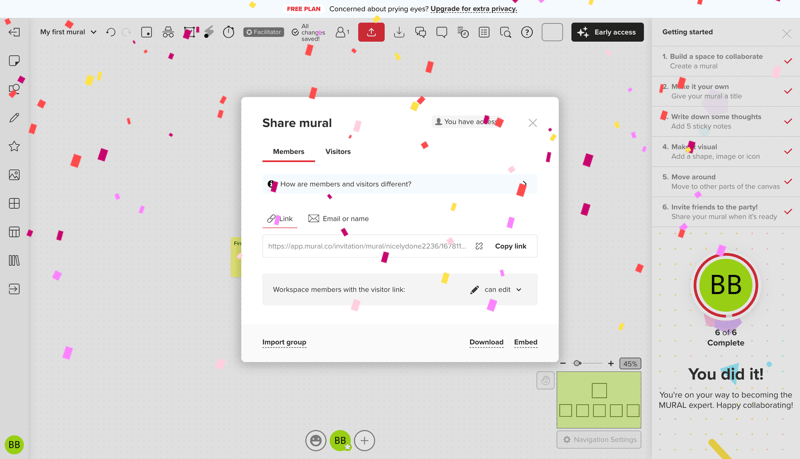Switch to the Visitors tab
Screen dimensions: 800x459
point(338,152)
